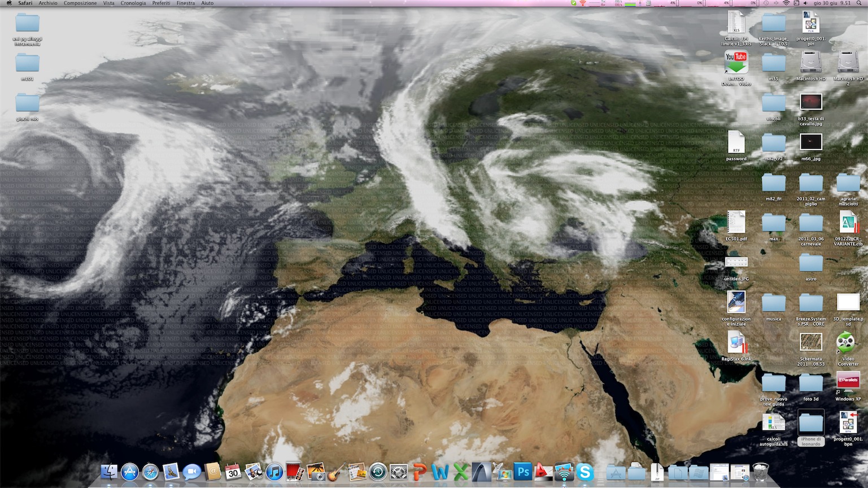Open the Archivio menu
The width and height of the screenshot is (868, 488).
tap(48, 3)
